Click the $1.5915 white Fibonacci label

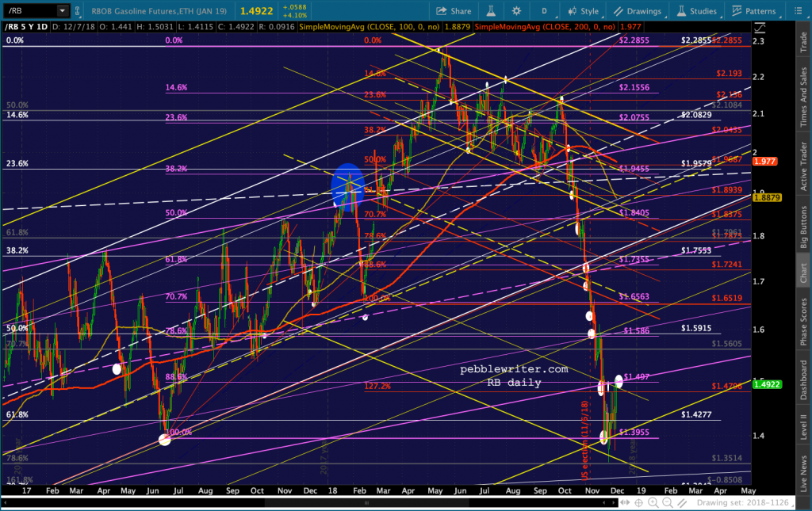[696, 328]
